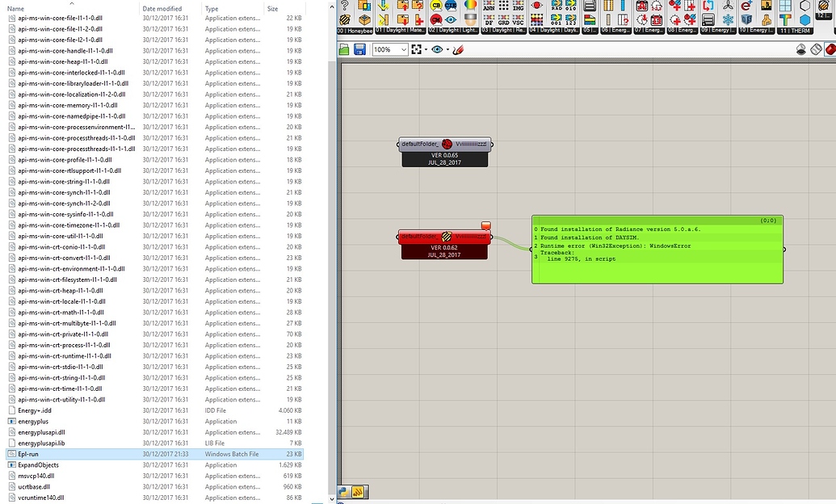
Task: Open the dropdown arrow beside the zoom extents icon
Action: (x=426, y=49)
